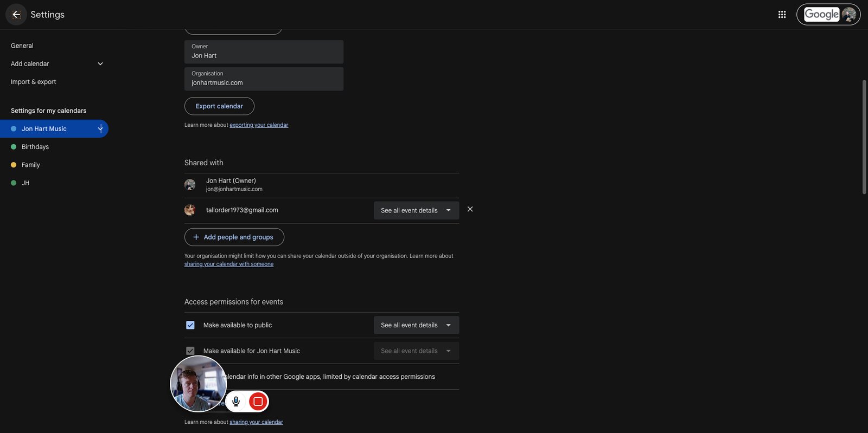Click the Shared with heading
The height and width of the screenshot is (433, 868).
204,163
